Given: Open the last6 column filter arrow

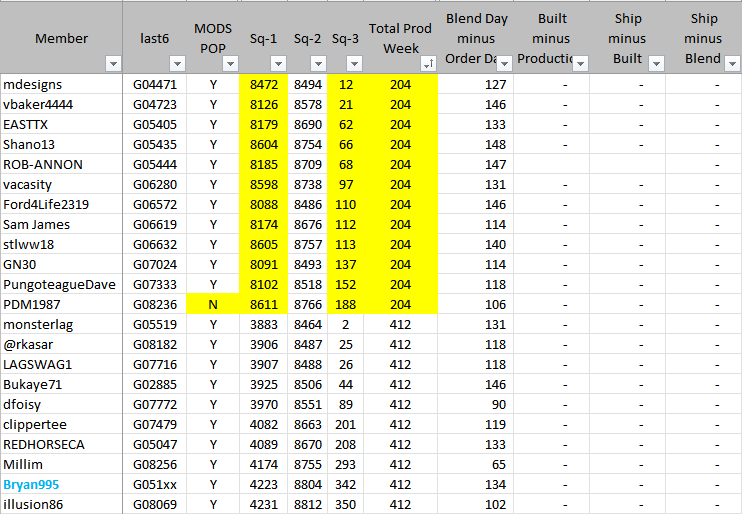Looking at the screenshot, I should click(176, 64).
